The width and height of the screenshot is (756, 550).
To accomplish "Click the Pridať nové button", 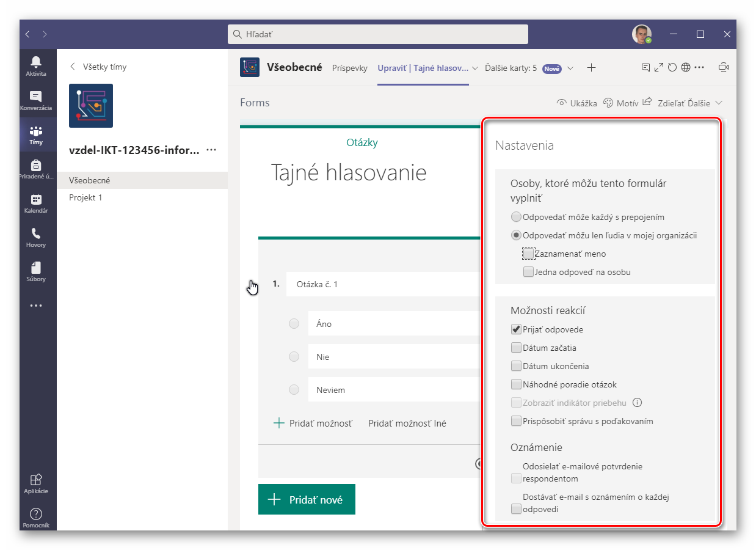I will pos(307,500).
